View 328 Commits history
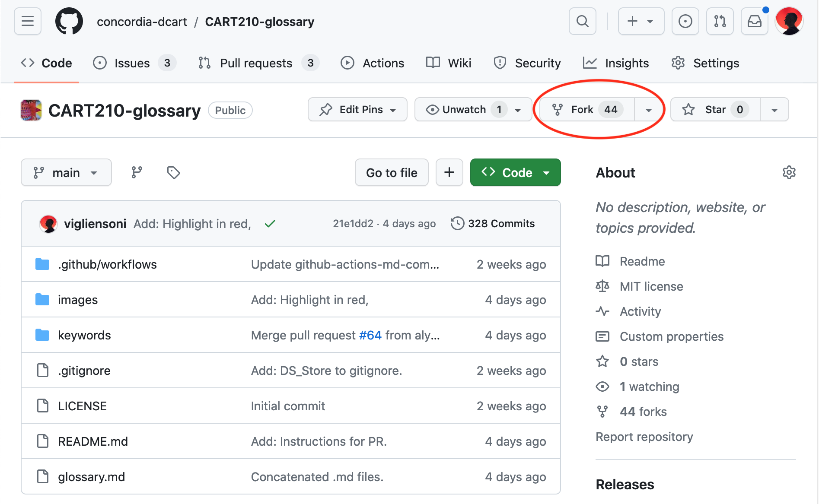The image size is (819, 504). 493,223
